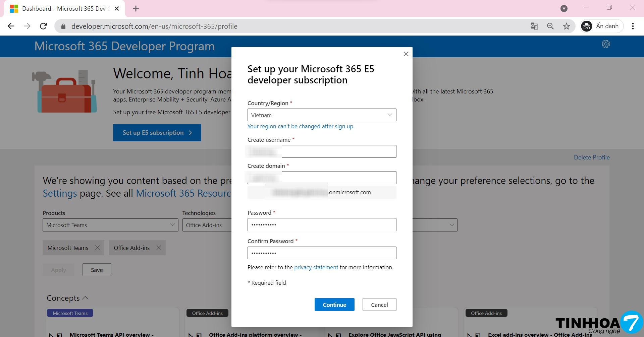Bookmark this page with the star icon
The height and width of the screenshot is (337, 644).
[x=567, y=26]
